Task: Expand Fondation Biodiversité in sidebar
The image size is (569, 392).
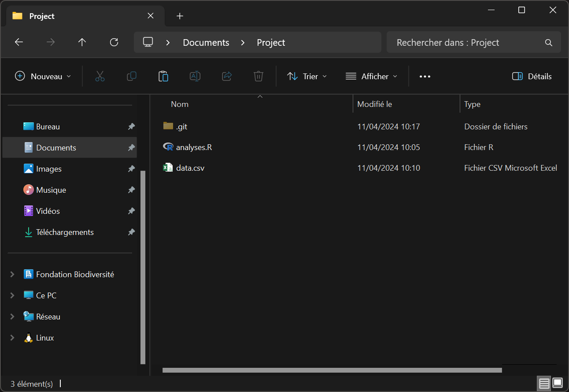Action: (x=12, y=275)
